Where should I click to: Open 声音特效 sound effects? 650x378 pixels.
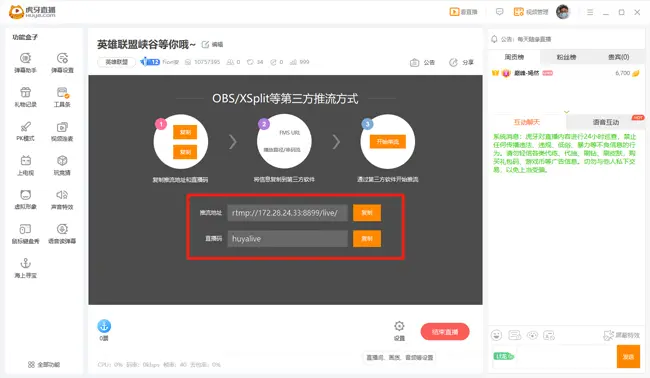pos(62,200)
